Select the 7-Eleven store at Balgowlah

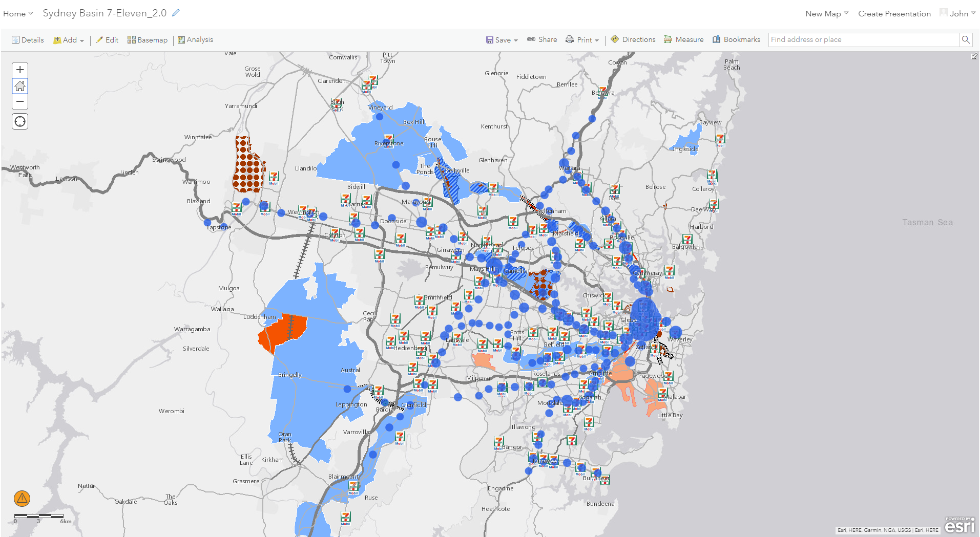coord(687,240)
